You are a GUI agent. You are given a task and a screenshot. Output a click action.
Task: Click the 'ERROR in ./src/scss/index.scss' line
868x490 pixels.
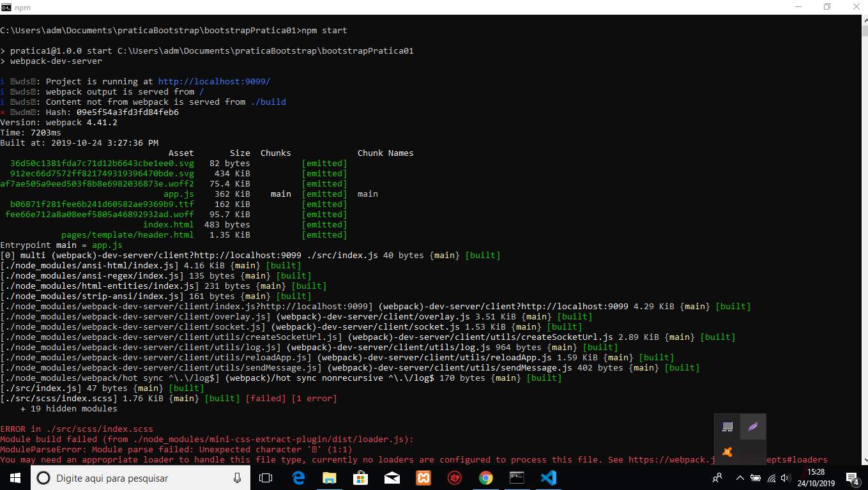point(77,429)
